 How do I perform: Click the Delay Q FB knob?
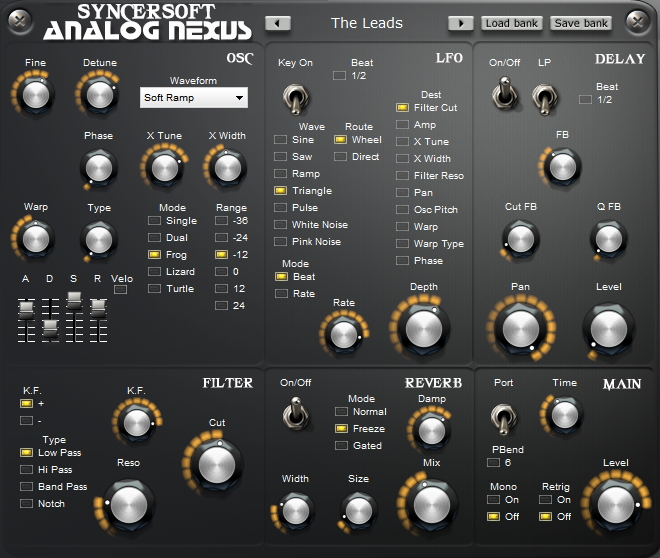click(x=608, y=239)
